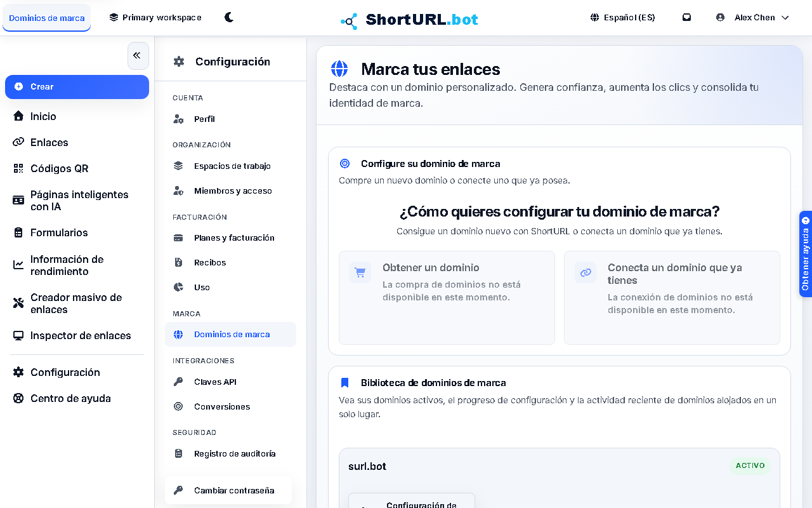Viewport: 812px width, 508px height.
Task: Open the Alex Chen account dropdown
Action: click(x=752, y=17)
